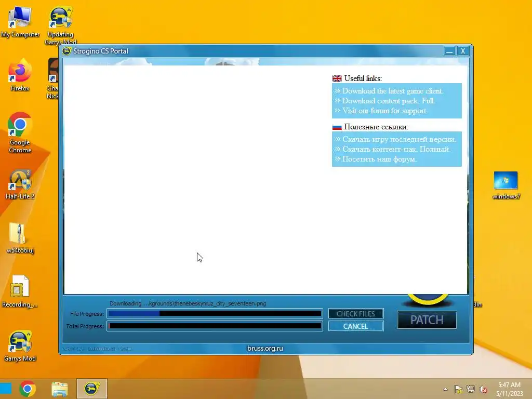Click the muted volume tray icon

[x=483, y=389]
